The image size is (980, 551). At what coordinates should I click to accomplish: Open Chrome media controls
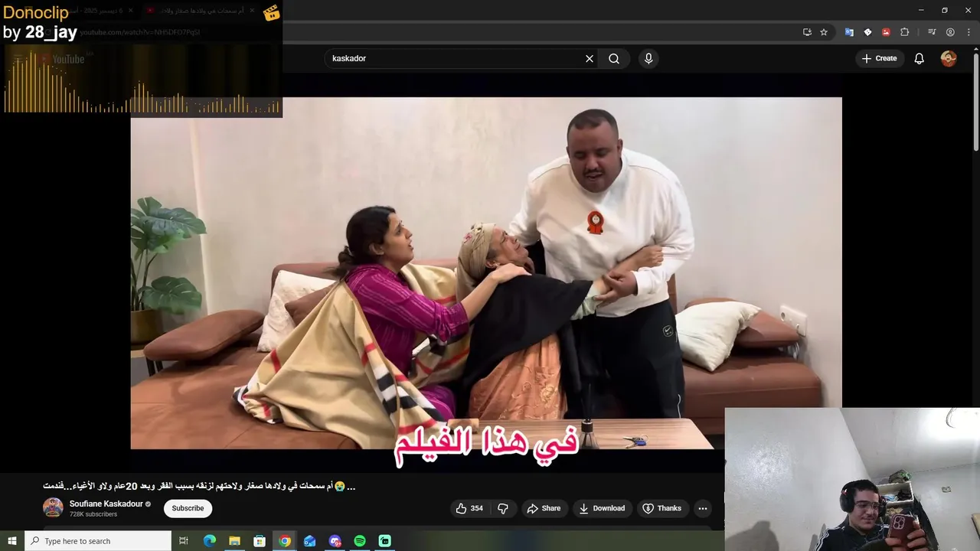coord(932,32)
